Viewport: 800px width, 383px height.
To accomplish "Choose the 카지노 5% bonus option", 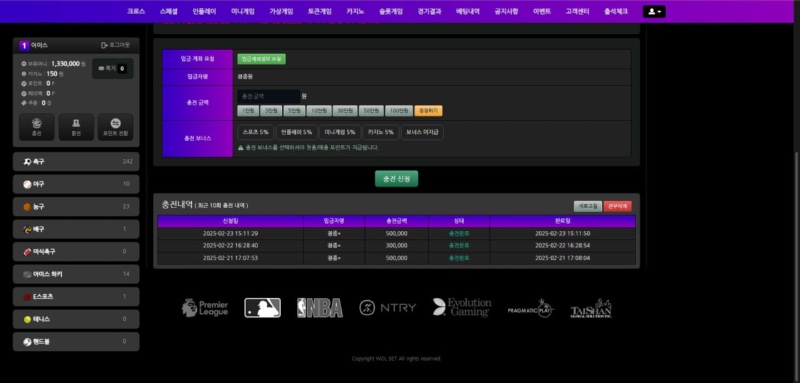I will (381, 132).
